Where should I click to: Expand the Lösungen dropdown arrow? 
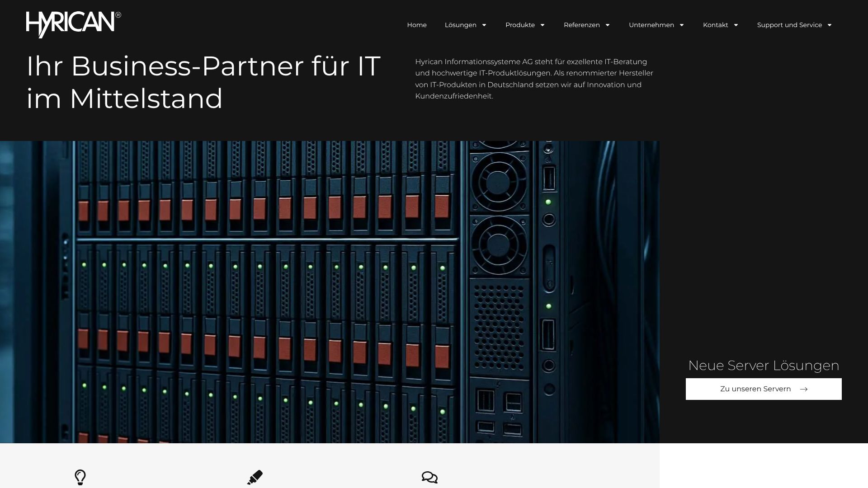coord(484,25)
